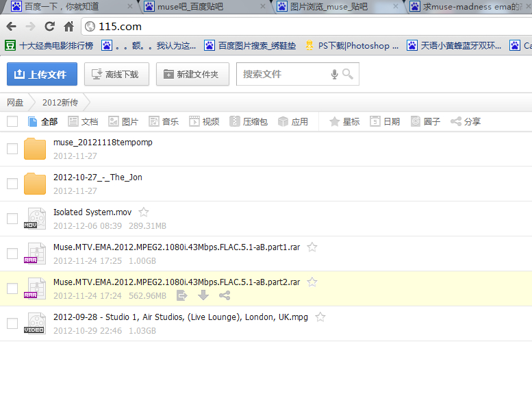Click the RAR icon of part2.rar
The height and width of the screenshot is (405, 532).
(35, 289)
